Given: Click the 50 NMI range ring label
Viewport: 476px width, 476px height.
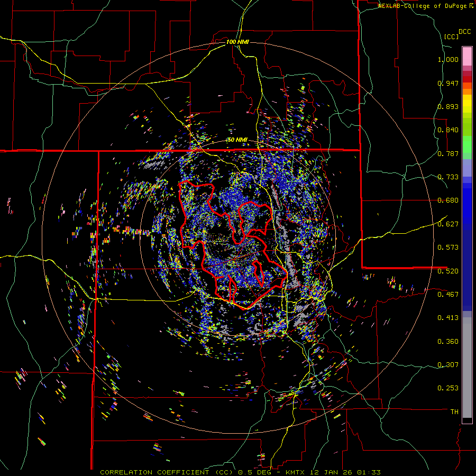Looking at the screenshot, I should [x=237, y=140].
